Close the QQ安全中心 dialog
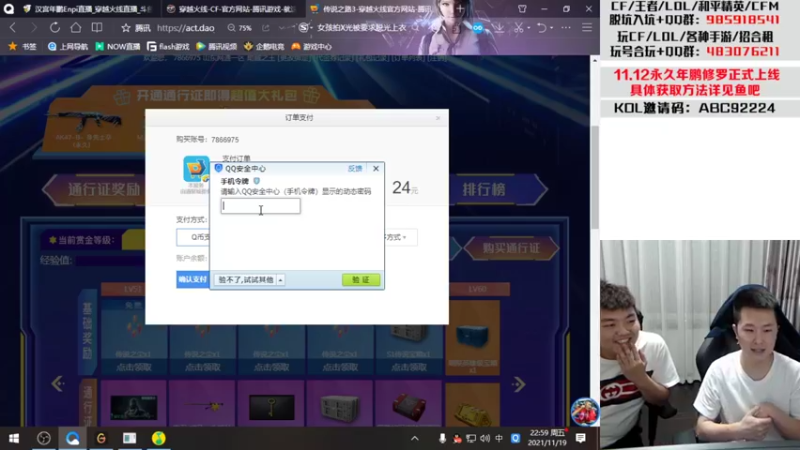This screenshot has height=450, width=800. click(x=376, y=168)
